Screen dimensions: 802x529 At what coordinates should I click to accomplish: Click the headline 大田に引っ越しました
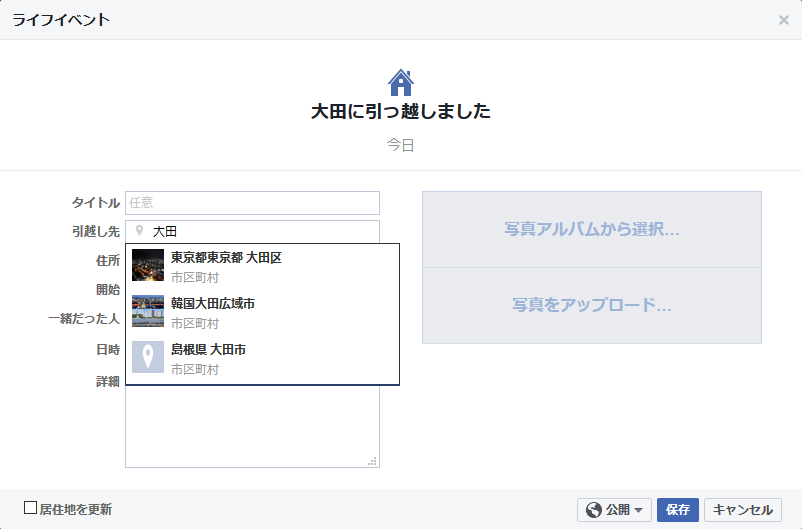click(x=400, y=111)
